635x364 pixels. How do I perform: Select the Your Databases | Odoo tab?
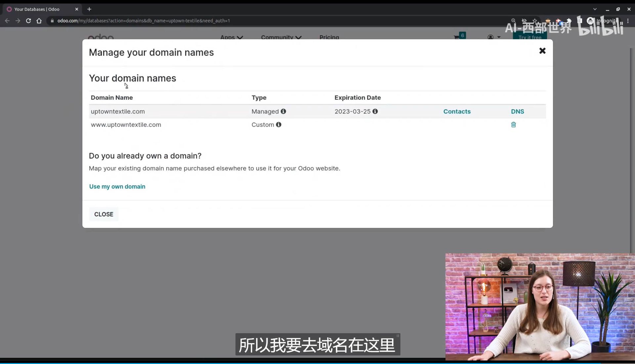(x=42, y=9)
